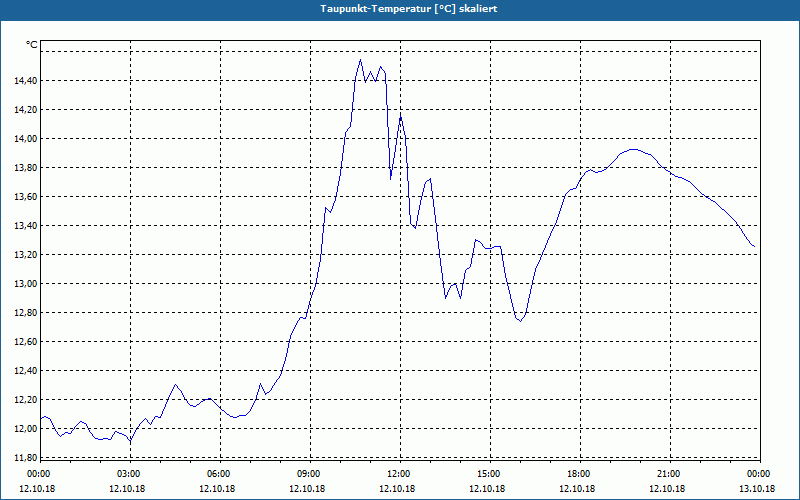Click the 12,00 y-axis value

[x=26, y=429]
